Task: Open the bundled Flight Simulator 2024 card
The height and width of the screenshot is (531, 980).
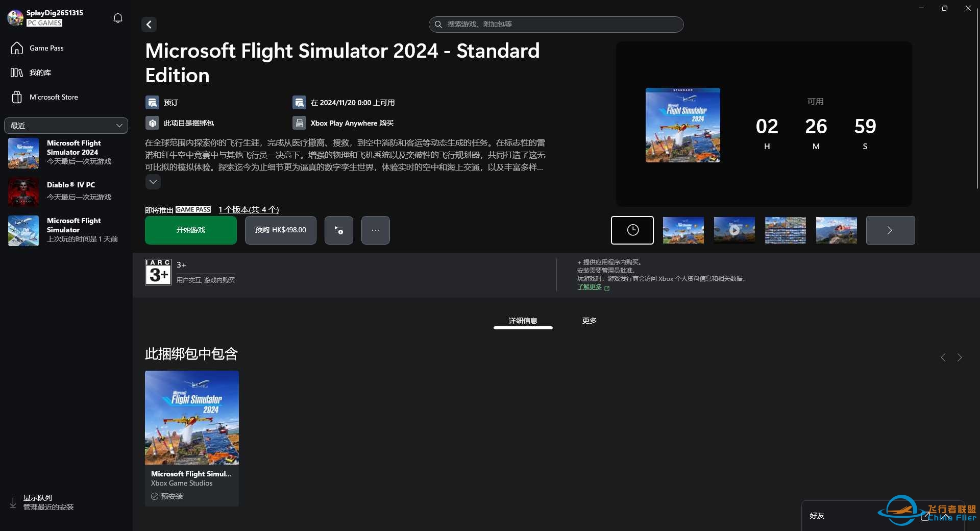Action: [x=192, y=438]
